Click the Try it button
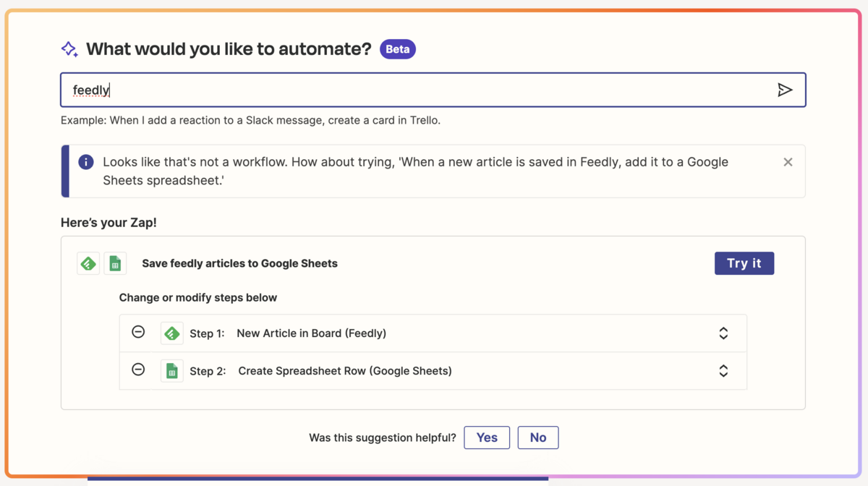 pyautogui.click(x=744, y=263)
